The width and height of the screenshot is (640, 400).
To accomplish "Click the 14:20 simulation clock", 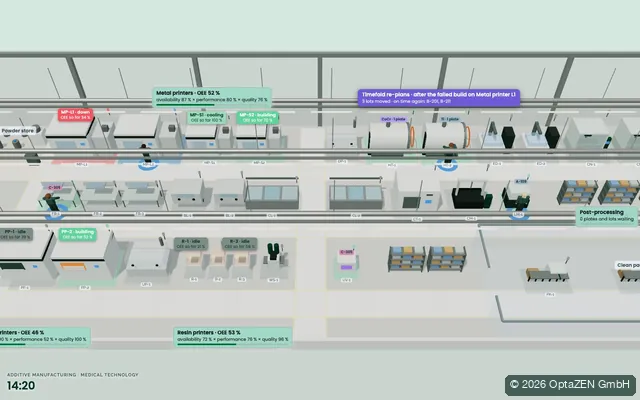I will [21, 385].
